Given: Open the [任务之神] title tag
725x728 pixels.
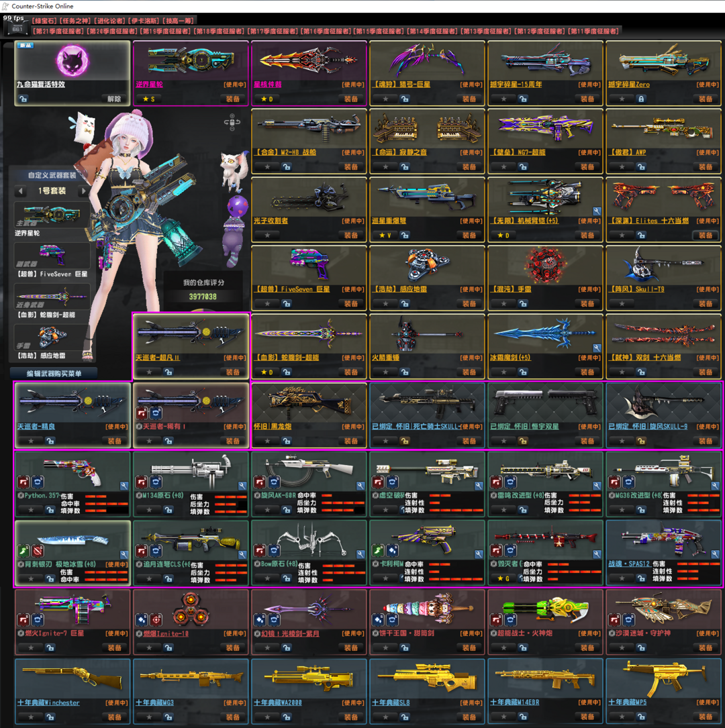Looking at the screenshot, I should point(75,20).
